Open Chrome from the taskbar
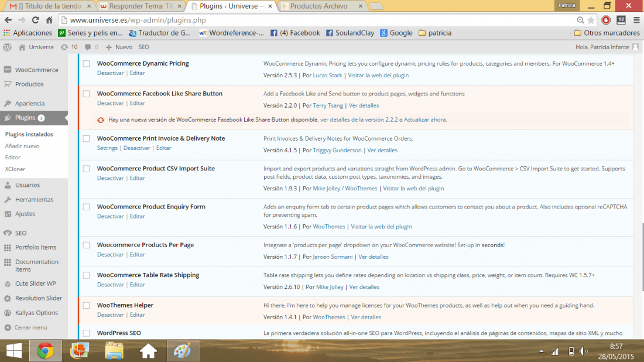Image resolution: width=644 pixels, height=362 pixels. (45, 350)
